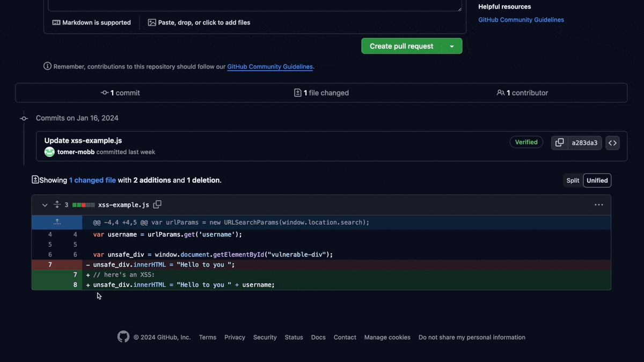
Task: Switch to Split diff view
Action: tap(573, 180)
